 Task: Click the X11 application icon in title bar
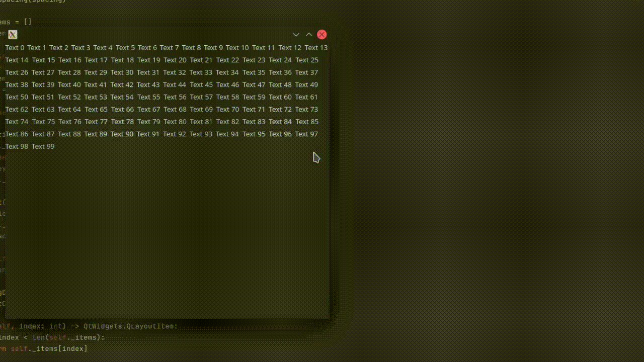coord(13,35)
